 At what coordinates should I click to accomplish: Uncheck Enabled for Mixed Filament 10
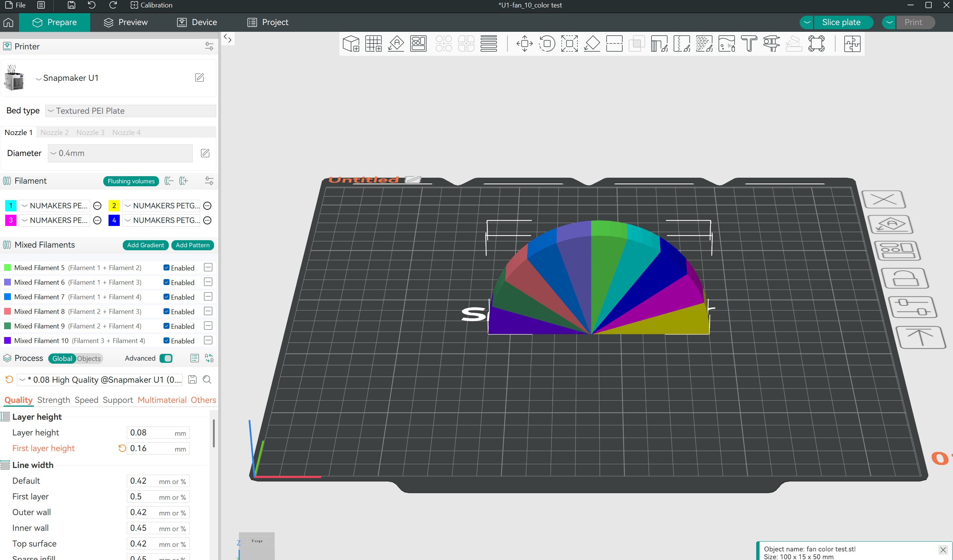click(167, 340)
